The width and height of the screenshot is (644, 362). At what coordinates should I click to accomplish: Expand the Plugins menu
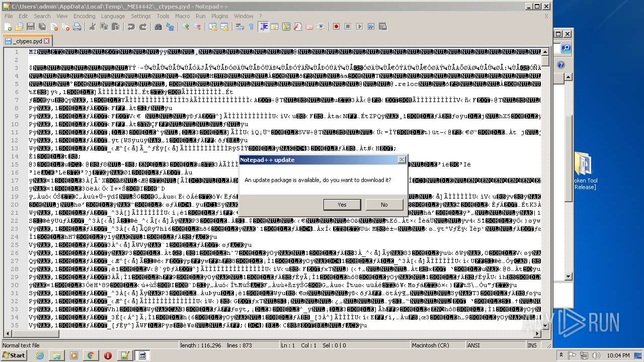tap(220, 16)
